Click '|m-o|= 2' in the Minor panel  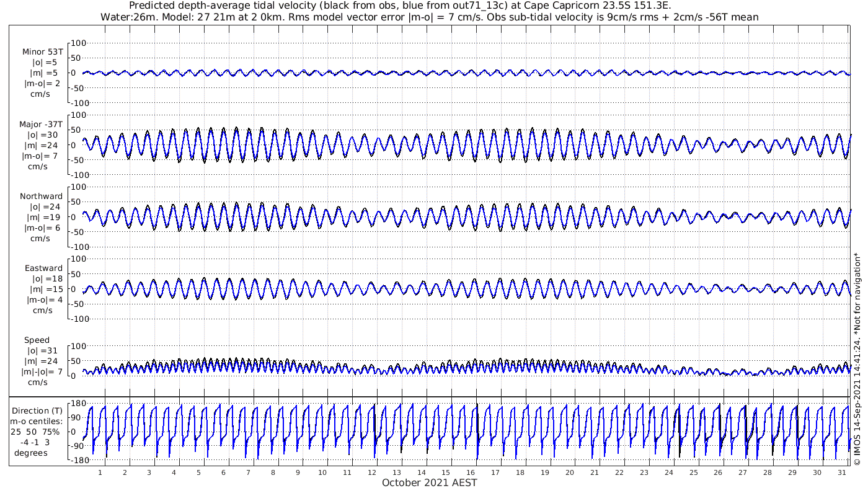point(42,83)
